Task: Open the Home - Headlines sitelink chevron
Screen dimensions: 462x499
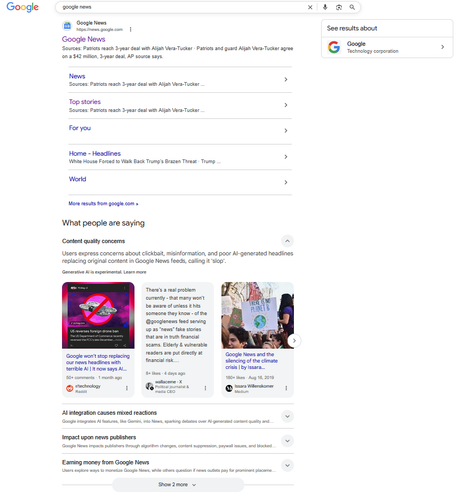Action: pyautogui.click(x=286, y=157)
